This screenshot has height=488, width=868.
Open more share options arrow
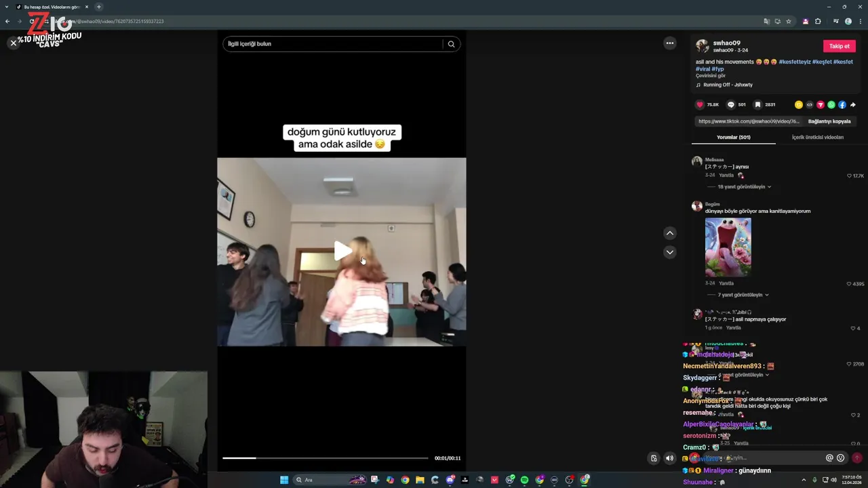[853, 105]
